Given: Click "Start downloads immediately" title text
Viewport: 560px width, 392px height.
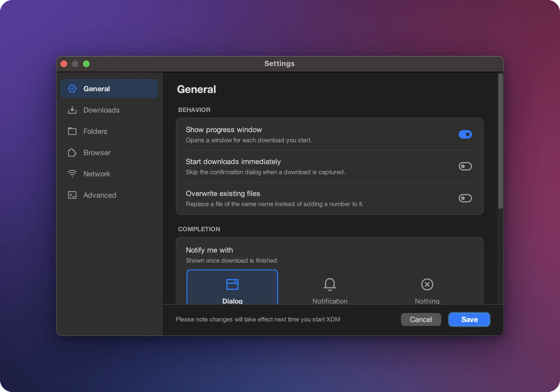Looking at the screenshot, I should point(233,162).
